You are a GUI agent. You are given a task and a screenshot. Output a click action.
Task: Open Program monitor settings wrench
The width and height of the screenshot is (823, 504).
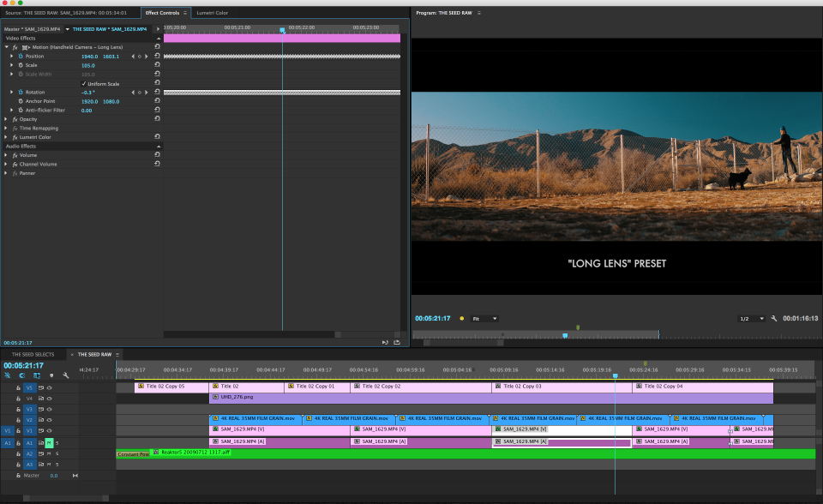(773, 318)
